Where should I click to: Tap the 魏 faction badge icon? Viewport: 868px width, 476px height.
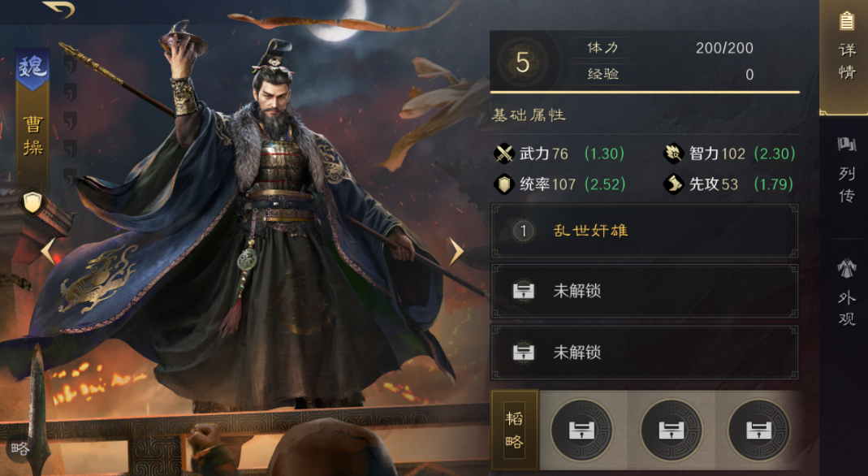point(32,68)
